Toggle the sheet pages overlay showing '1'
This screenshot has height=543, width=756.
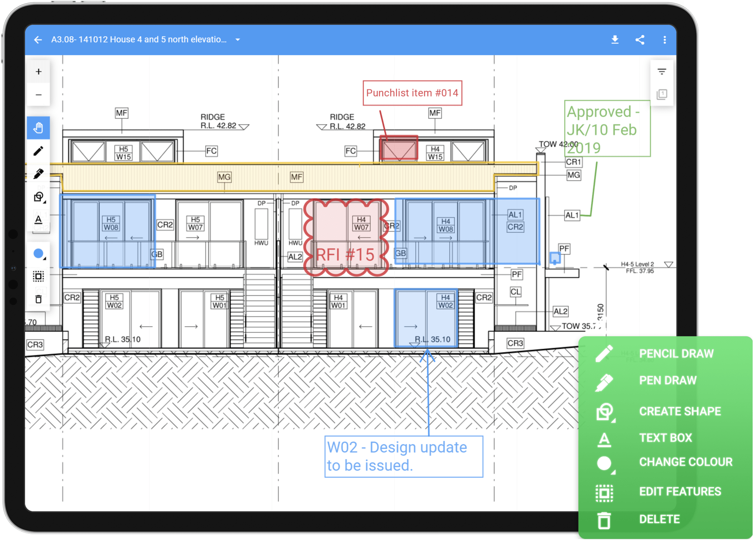(x=661, y=94)
